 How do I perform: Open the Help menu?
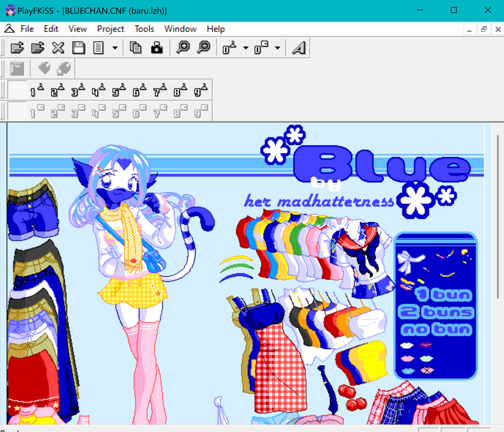tap(216, 29)
